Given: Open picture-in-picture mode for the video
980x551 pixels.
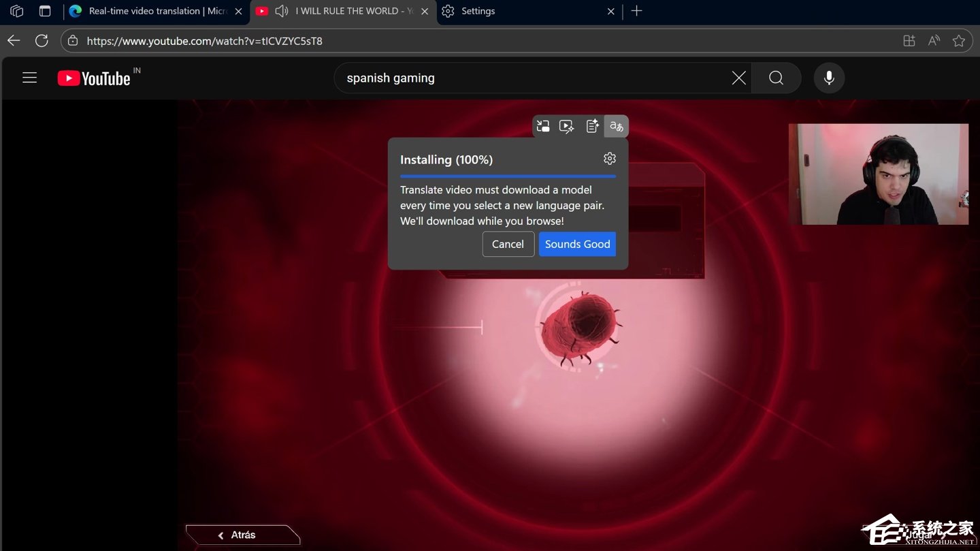Looking at the screenshot, I should point(543,126).
